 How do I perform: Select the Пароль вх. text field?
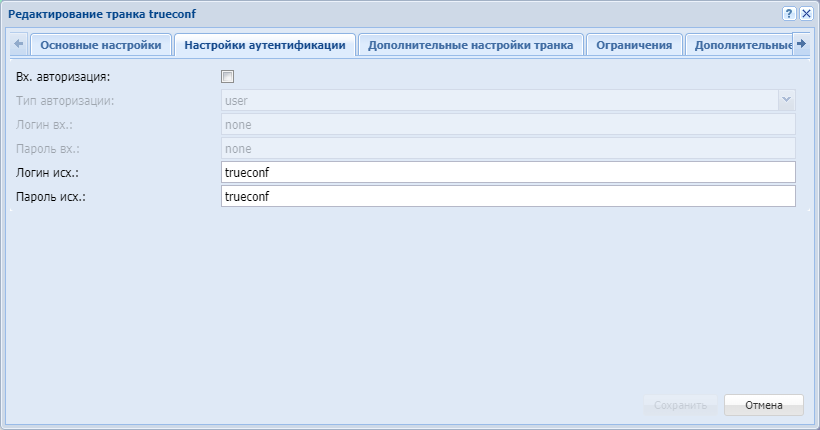(x=507, y=149)
